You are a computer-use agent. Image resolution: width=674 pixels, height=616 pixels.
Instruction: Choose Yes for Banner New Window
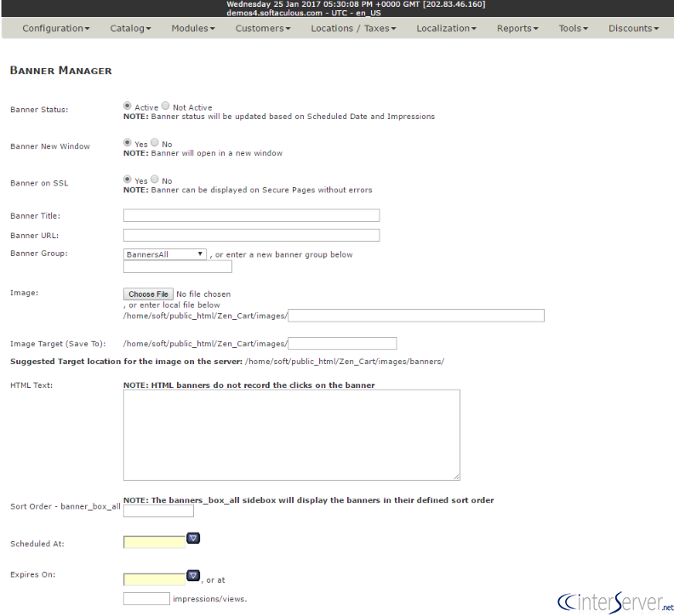tap(128, 142)
